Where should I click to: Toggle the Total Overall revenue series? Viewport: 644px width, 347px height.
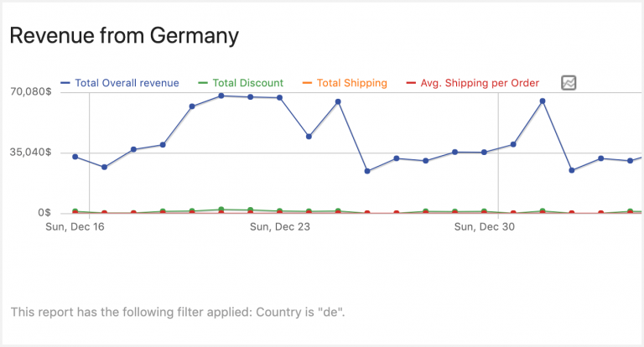click(x=127, y=83)
